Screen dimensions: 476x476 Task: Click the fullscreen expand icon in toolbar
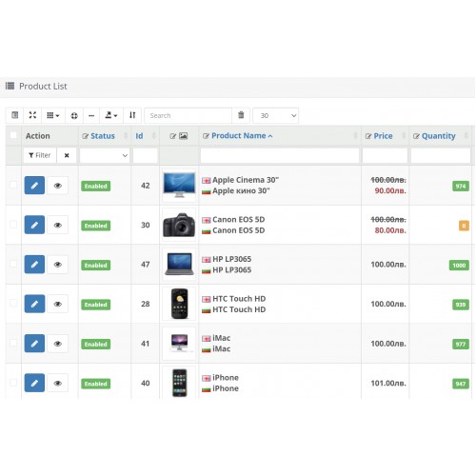pyautogui.click(x=32, y=115)
